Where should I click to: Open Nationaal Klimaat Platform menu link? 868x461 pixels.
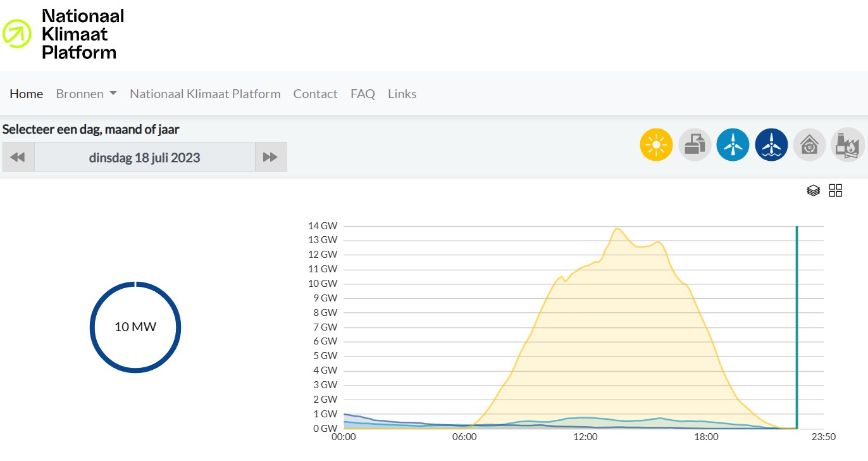(x=205, y=94)
